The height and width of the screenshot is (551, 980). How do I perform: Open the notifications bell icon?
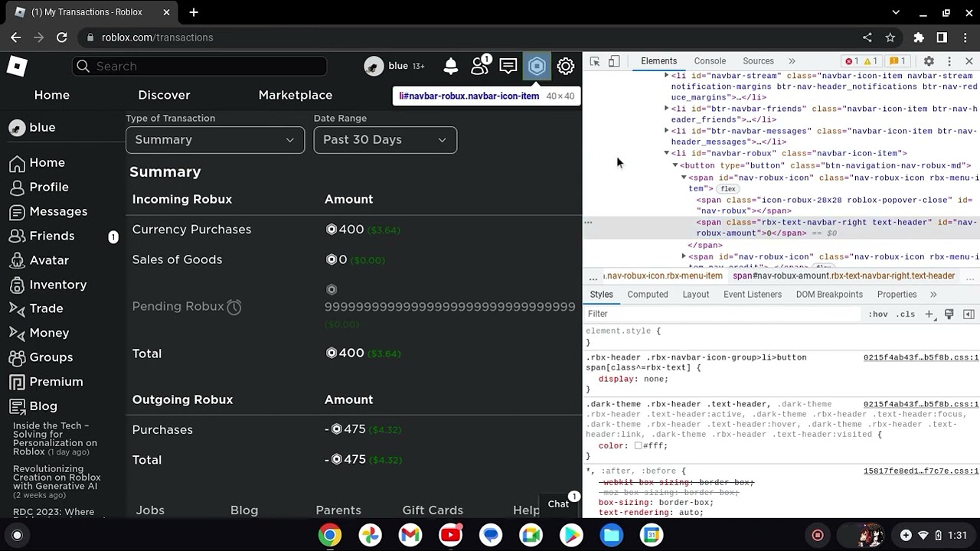point(451,67)
